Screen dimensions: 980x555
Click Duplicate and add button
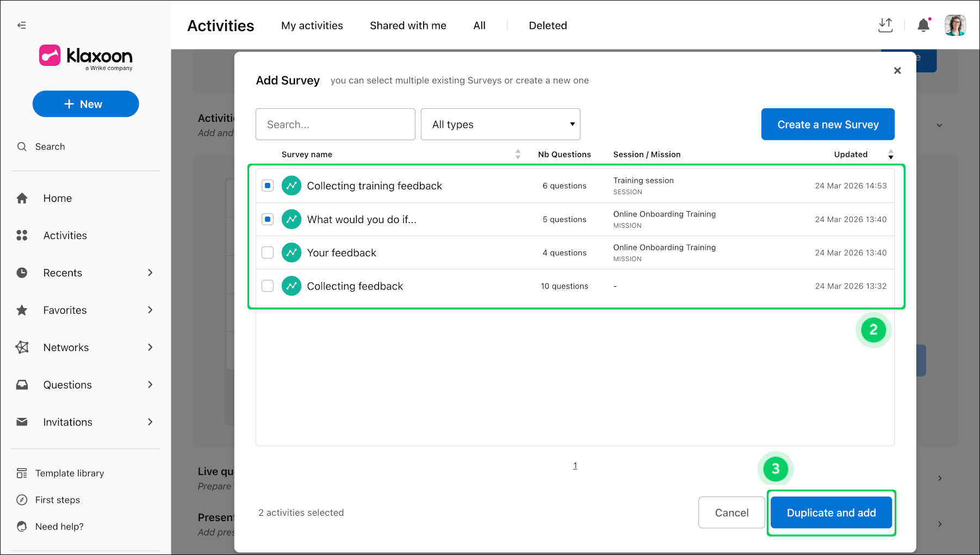pos(831,513)
